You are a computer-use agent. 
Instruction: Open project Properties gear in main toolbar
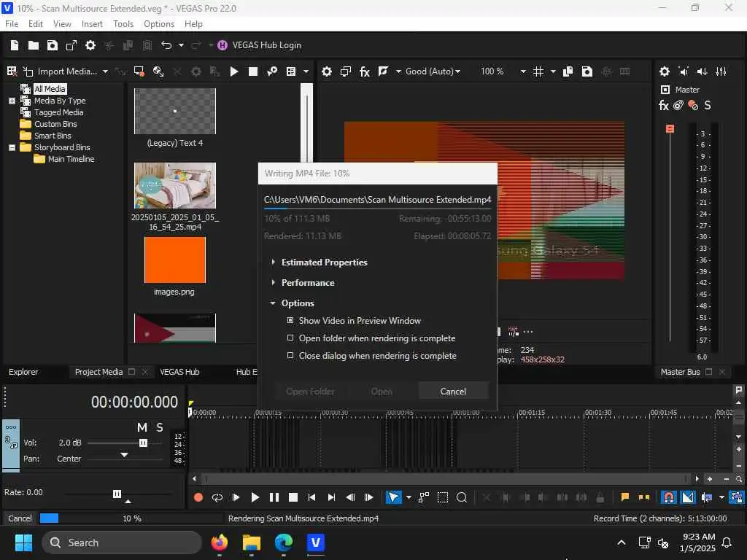[x=90, y=45]
